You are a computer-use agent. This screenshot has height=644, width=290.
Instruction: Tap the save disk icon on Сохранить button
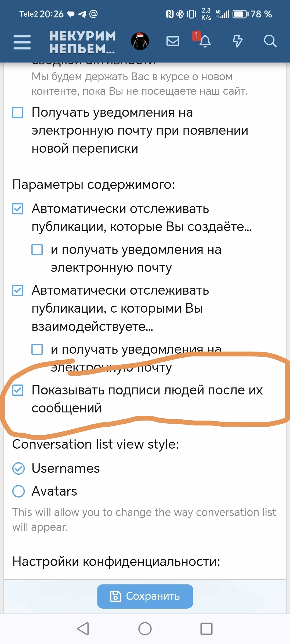pos(115,596)
